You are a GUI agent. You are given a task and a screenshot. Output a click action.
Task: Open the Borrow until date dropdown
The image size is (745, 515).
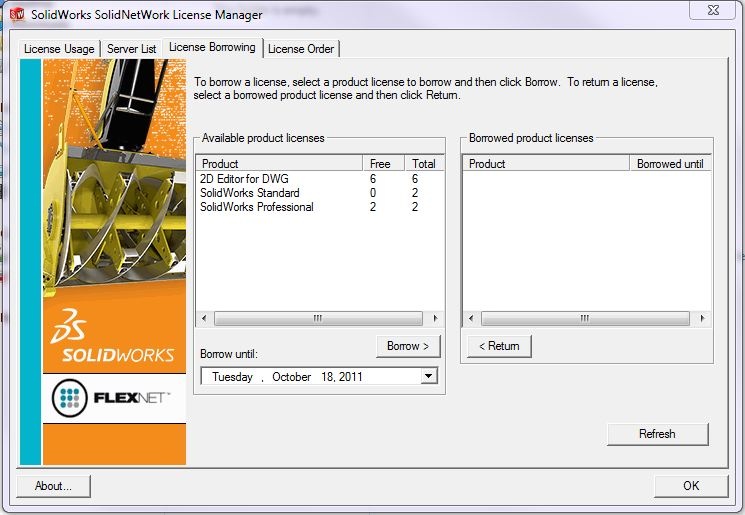(x=429, y=376)
